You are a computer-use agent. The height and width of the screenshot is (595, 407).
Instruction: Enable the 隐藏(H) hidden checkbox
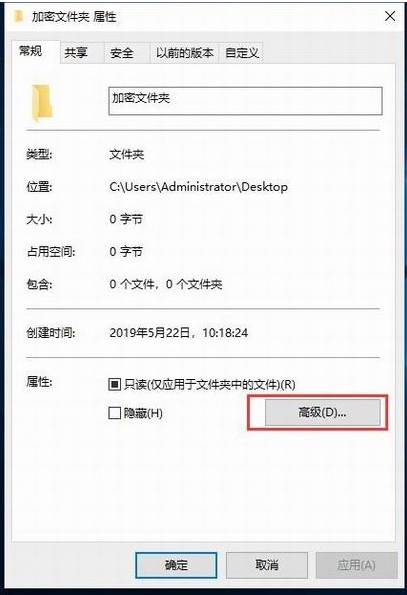(x=115, y=412)
